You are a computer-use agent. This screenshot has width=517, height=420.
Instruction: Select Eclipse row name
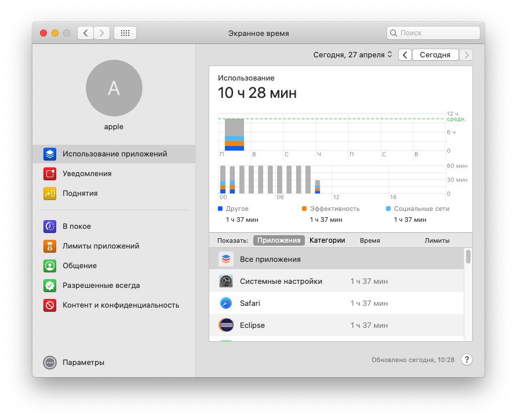pyautogui.click(x=252, y=326)
